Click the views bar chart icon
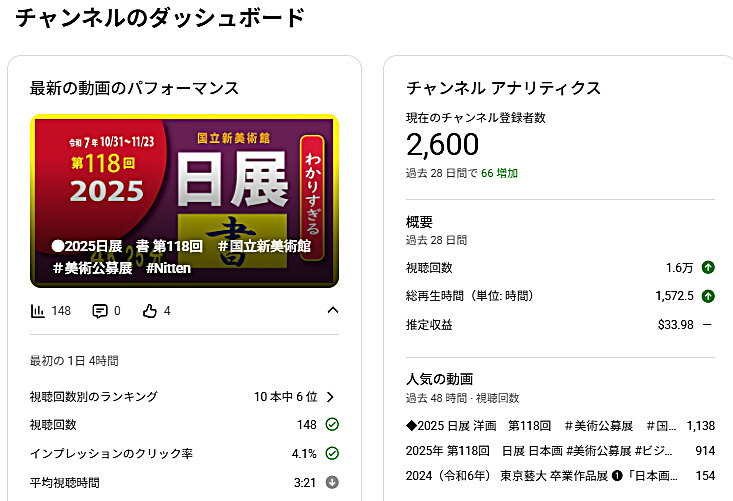Screen dimensions: 733x501 click(38, 311)
